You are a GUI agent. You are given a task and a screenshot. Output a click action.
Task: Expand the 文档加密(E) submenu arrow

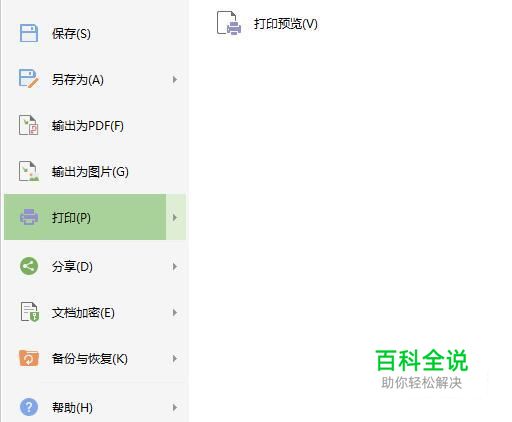pyautogui.click(x=175, y=313)
